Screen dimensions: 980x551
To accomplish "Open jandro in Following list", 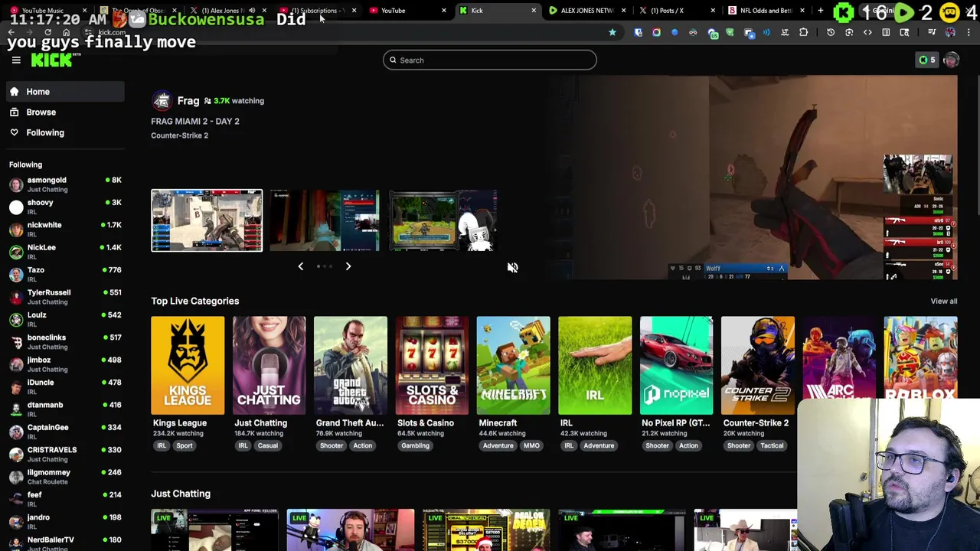I will 65,522.
